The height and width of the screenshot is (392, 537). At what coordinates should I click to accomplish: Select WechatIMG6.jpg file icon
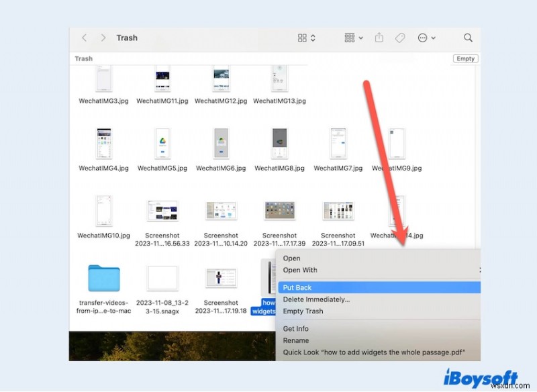(x=221, y=144)
